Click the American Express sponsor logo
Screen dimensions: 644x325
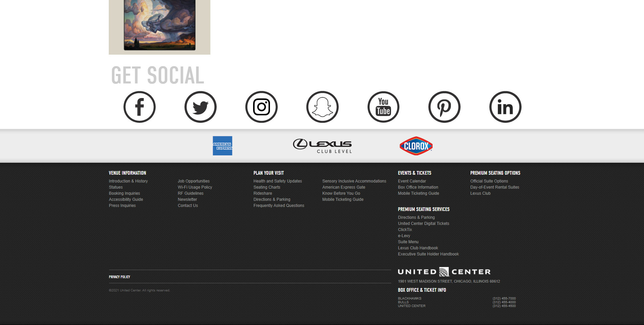pos(223,146)
